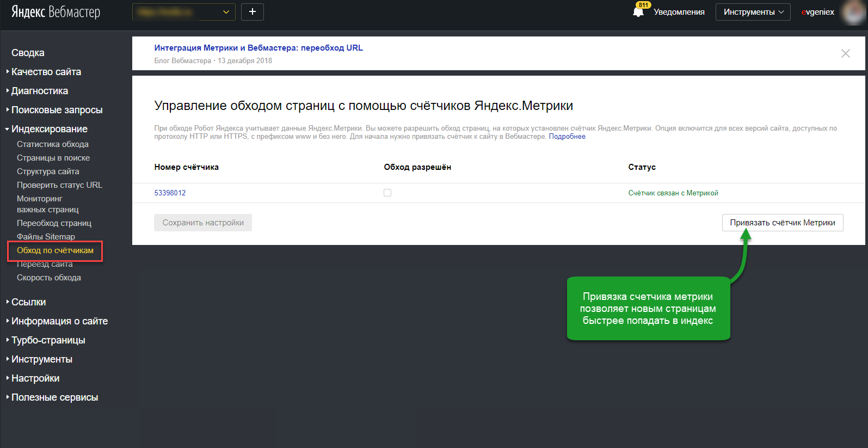
Task: Go to Страницы в поиске
Action: 53,158
